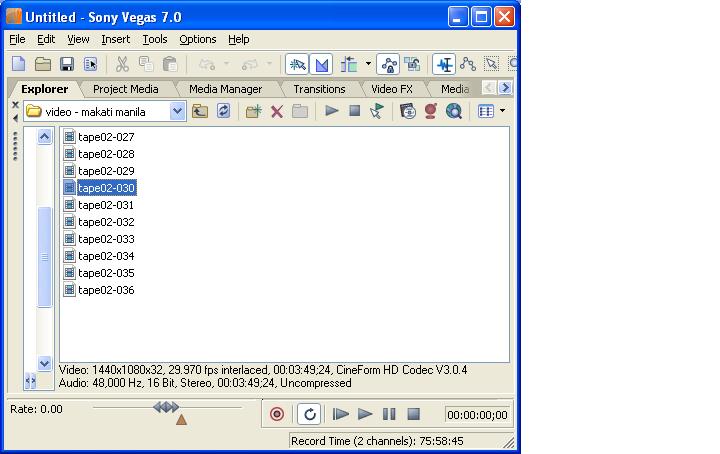Image resolution: width=720 pixels, height=454 pixels.
Task: Create a new folder in Explorer
Action: 253,111
